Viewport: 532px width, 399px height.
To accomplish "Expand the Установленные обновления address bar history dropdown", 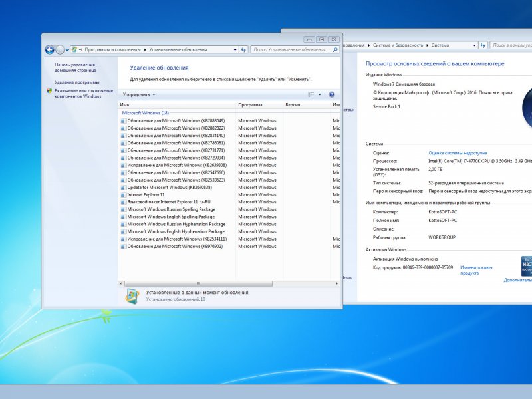I will (x=235, y=49).
